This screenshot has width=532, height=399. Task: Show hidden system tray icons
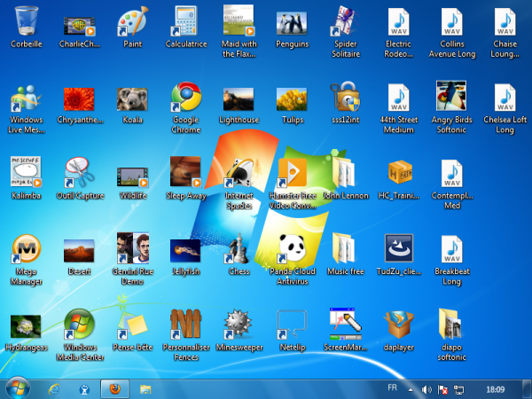coord(411,388)
